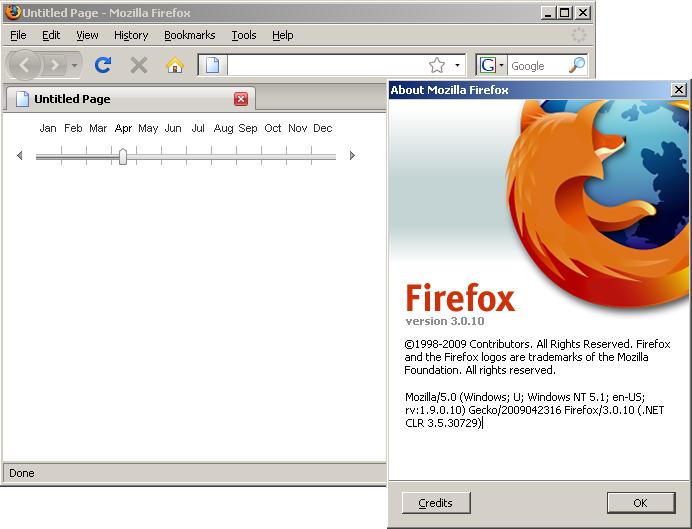Click the loading throbber activity icon
Viewport: 692px width, 529px height.
[x=579, y=35]
